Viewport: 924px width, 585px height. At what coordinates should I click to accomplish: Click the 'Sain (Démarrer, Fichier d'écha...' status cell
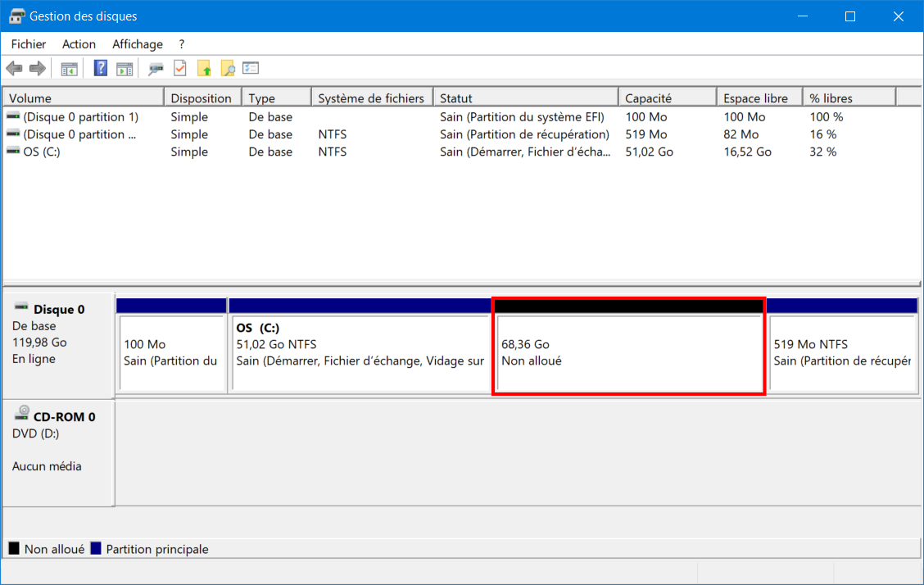click(525, 152)
